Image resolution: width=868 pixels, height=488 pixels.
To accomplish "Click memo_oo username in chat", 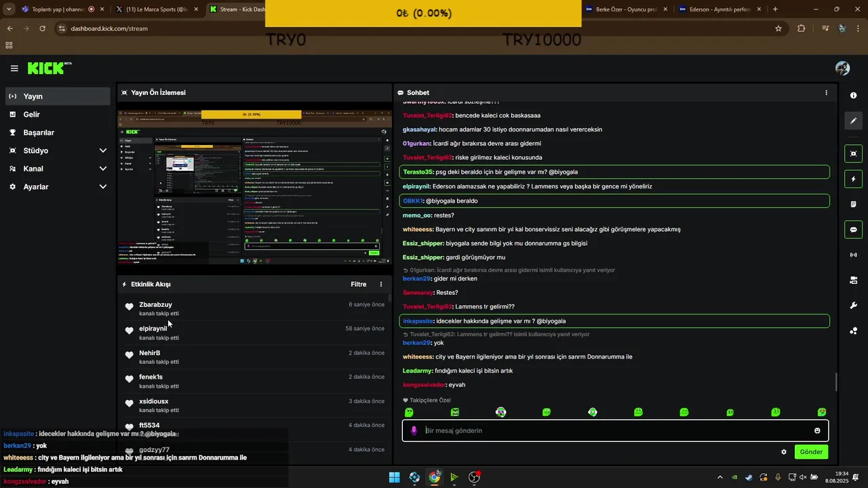I will point(417,216).
